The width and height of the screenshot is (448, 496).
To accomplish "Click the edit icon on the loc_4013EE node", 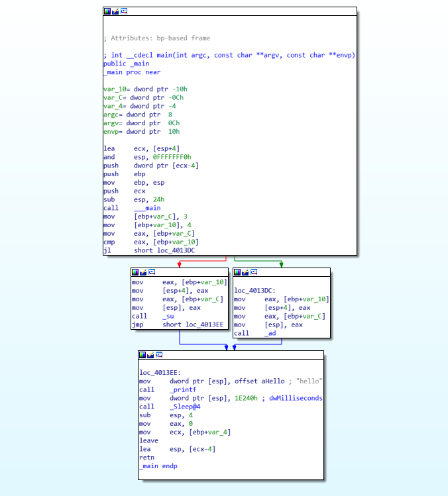I will (x=150, y=355).
